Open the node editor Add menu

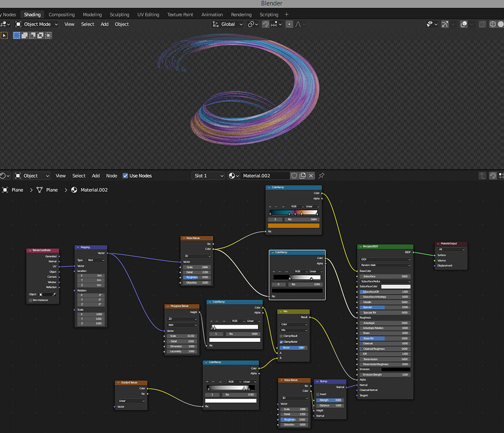point(96,176)
